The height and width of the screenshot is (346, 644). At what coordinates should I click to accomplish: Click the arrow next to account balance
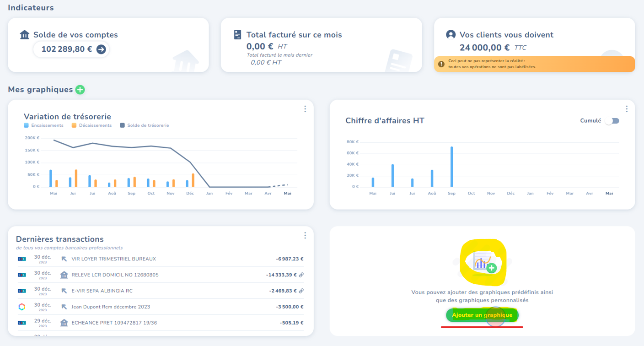point(101,49)
